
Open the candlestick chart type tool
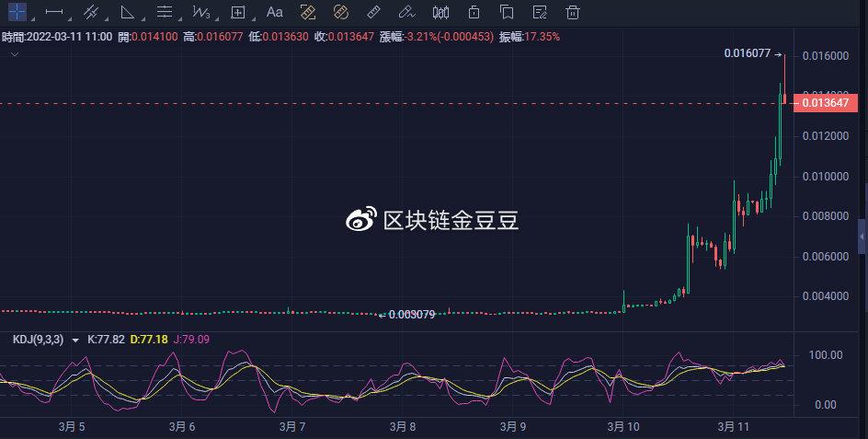440,13
